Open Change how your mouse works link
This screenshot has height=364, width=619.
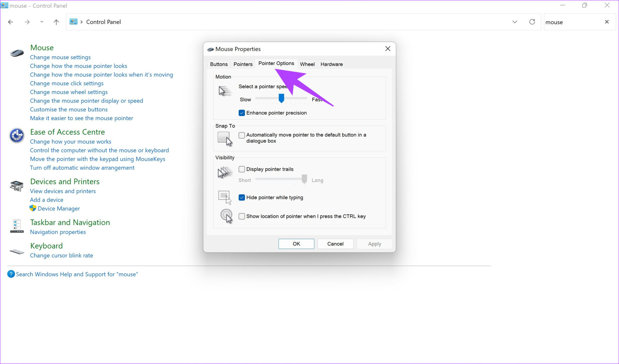[71, 142]
